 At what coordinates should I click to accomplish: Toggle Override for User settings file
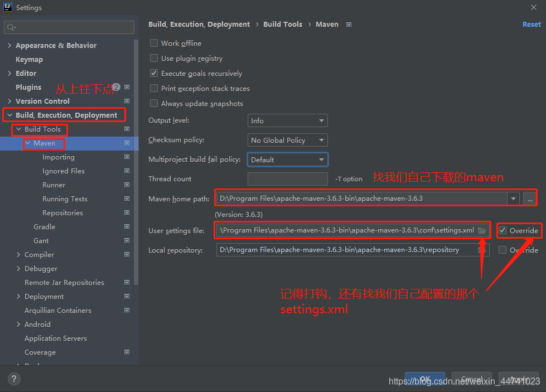[x=502, y=230]
